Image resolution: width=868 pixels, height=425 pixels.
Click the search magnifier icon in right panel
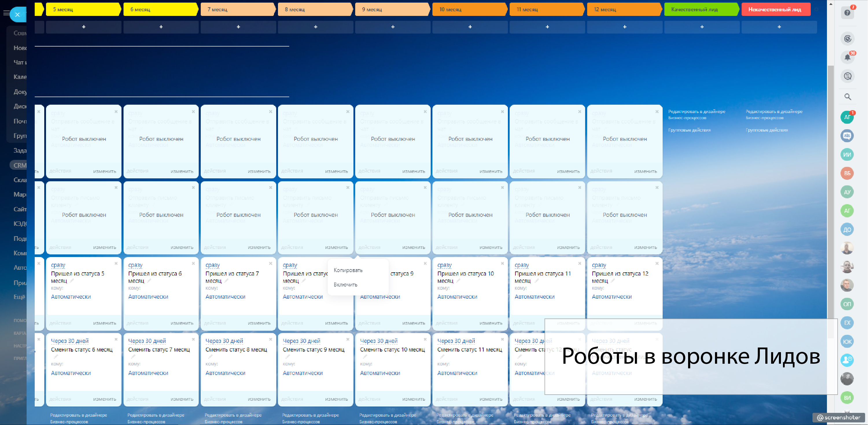pyautogui.click(x=848, y=97)
